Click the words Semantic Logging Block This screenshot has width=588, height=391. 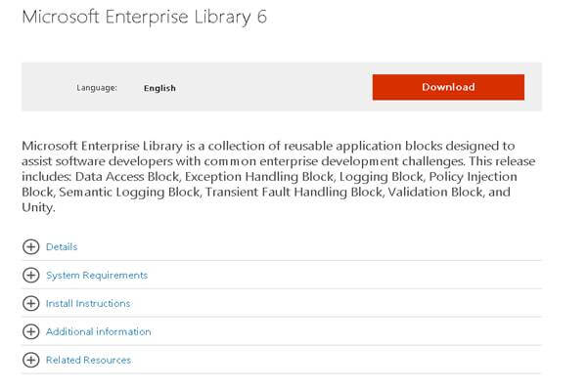pos(119,193)
